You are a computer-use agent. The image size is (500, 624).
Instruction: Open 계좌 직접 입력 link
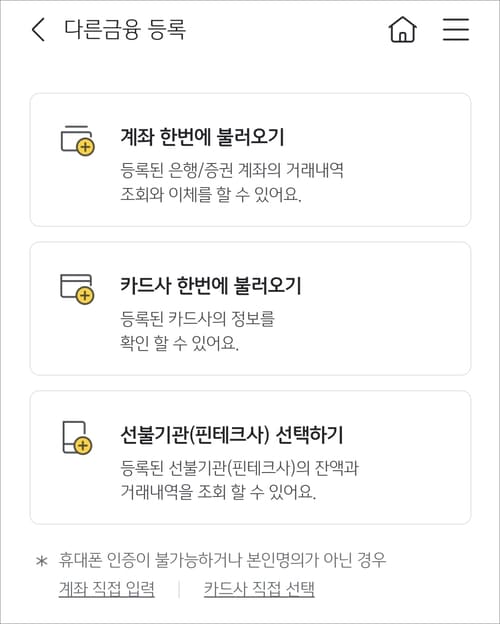pyautogui.click(x=107, y=589)
